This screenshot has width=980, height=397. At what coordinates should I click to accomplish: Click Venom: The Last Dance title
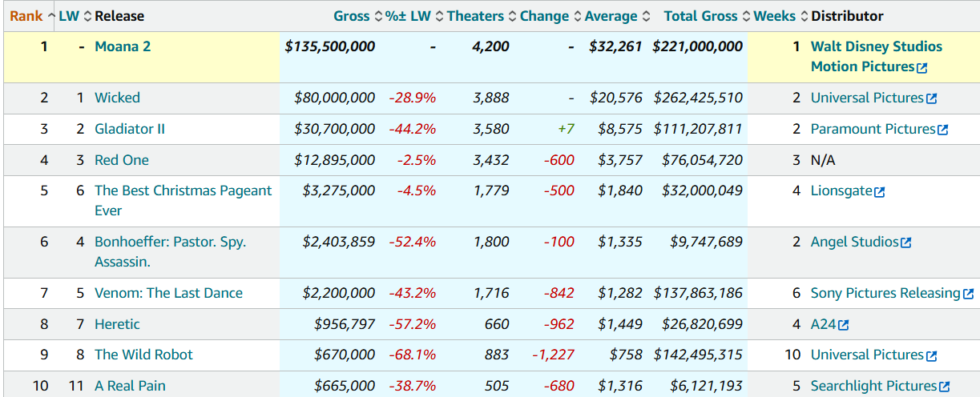coord(168,293)
